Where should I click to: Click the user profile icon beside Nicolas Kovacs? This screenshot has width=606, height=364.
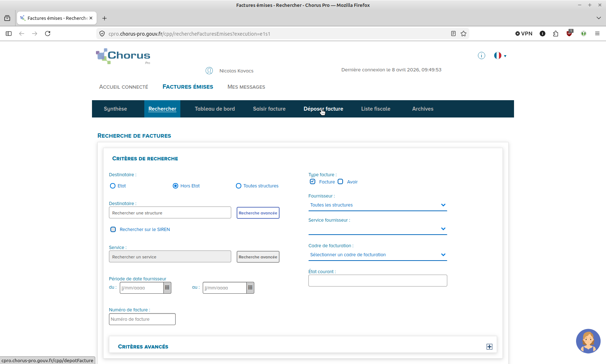209,71
